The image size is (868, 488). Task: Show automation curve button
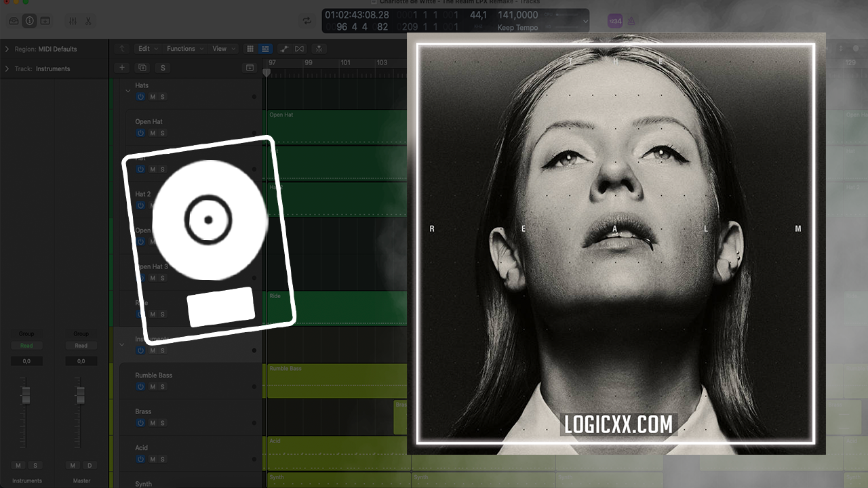point(284,49)
